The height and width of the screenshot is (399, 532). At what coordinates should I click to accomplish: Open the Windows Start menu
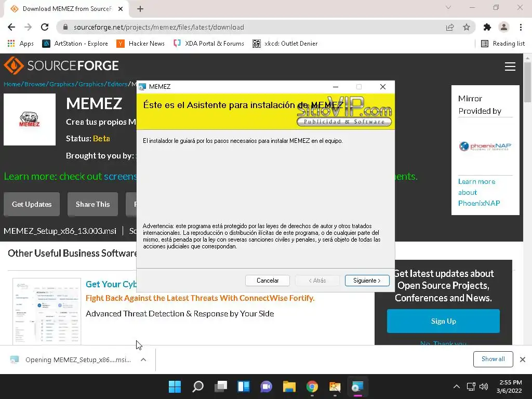pyautogui.click(x=175, y=387)
